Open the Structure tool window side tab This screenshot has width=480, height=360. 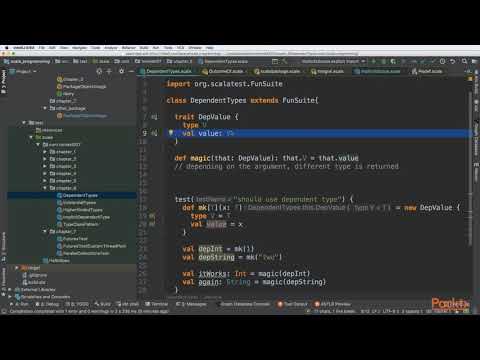[4, 246]
